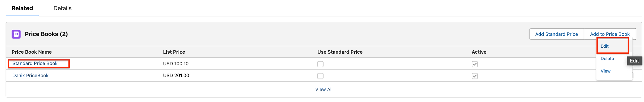This screenshot has height=102, width=644.
Task: Click the purple Price Books icon
Action: 16,34
